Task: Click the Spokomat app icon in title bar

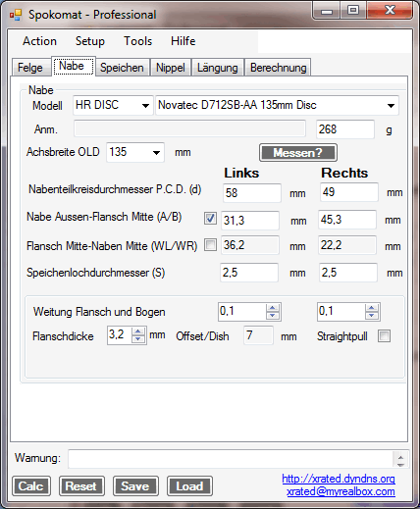Action: click(16, 15)
